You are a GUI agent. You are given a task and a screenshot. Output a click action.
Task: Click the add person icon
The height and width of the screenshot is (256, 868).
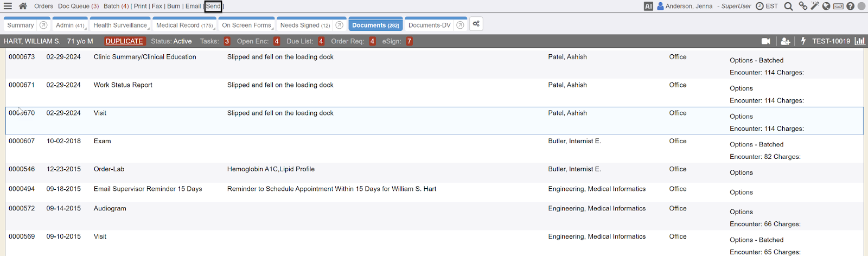pos(785,41)
